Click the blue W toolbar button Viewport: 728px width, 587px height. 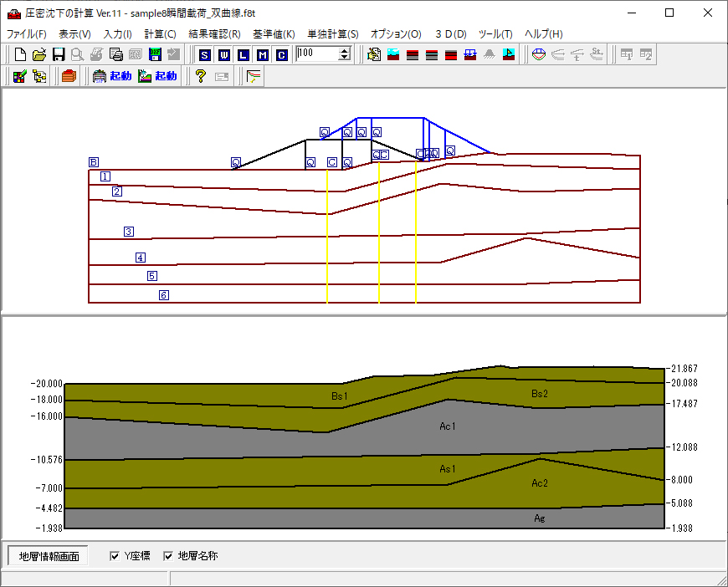coord(224,54)
